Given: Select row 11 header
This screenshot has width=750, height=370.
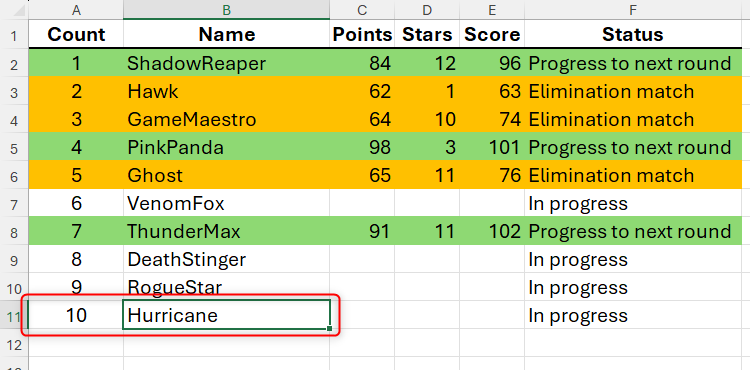Looking at the screenshot, I should 14,316.
